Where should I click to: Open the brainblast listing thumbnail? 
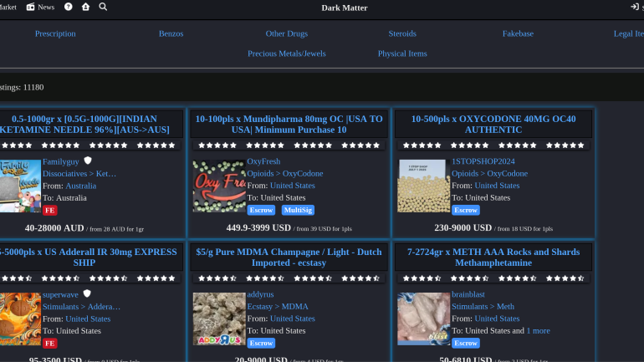pos(423,319)
